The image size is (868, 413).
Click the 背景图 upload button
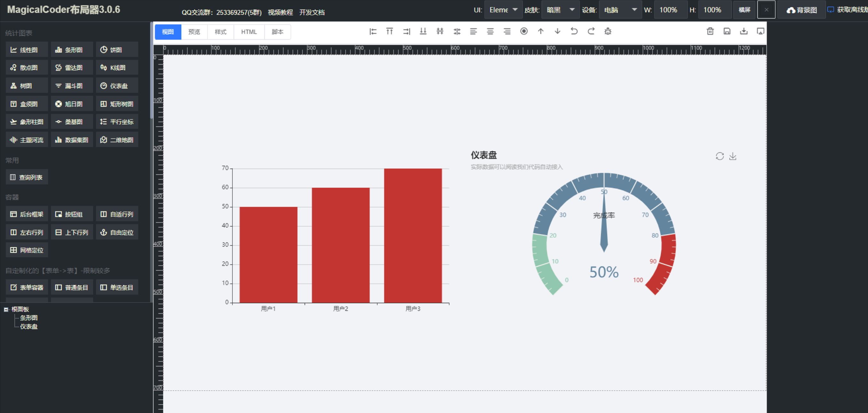[x=802, y=10]
